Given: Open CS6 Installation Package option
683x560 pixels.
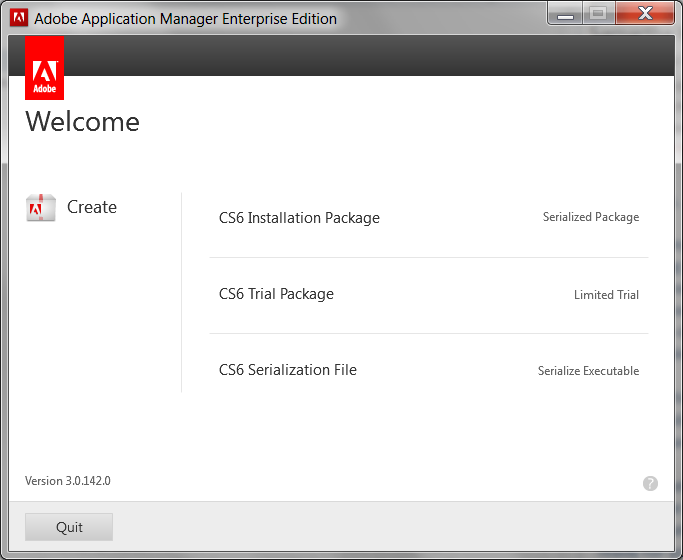Looking at the screenshot, I should 299,218.
